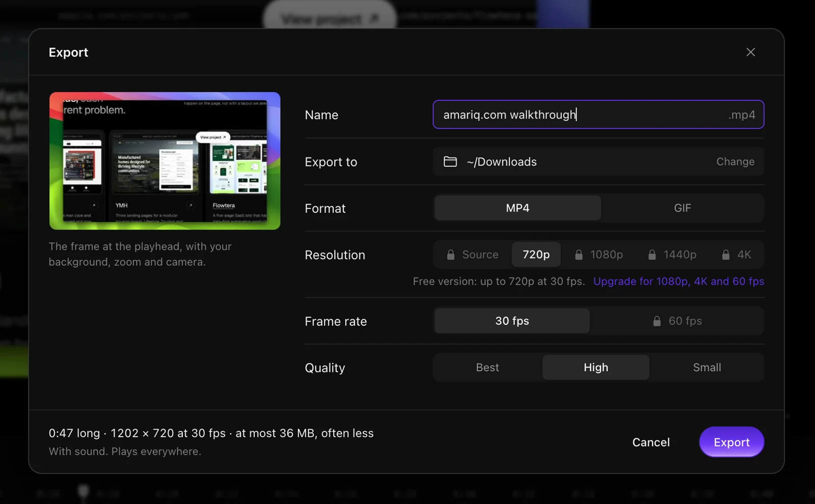The image size is (815, 504).
Task: Click the 'With sound. Plays everywhere.' note
Action: [x=125, y=451]
